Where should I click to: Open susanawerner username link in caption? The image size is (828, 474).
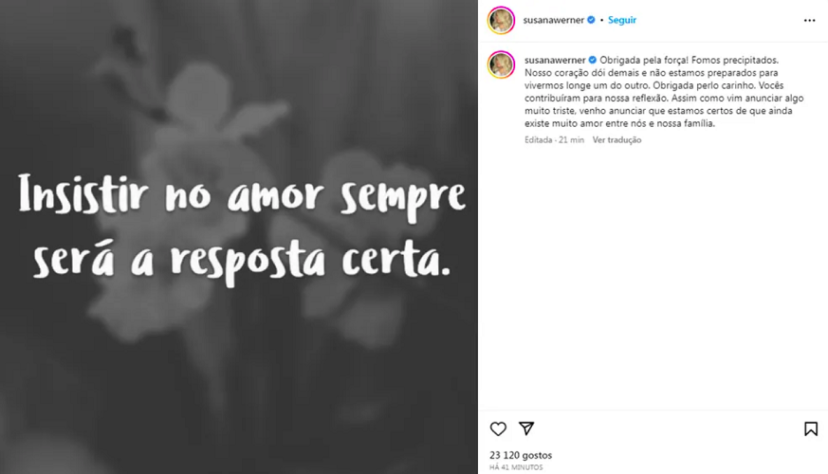point(554,60)
